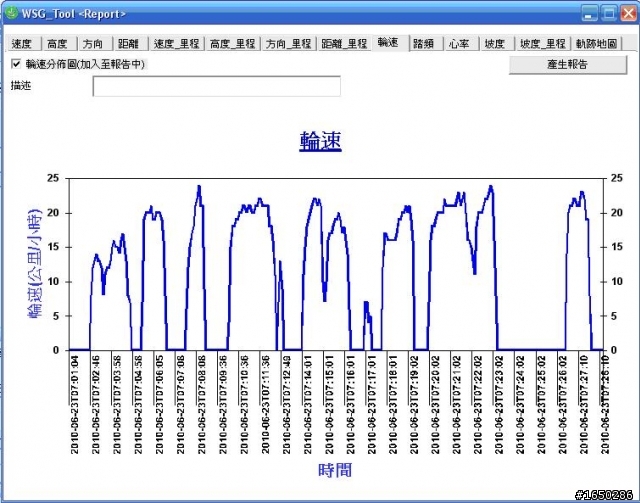
Task: Open the 速度 tab
Action: [24, 43]
